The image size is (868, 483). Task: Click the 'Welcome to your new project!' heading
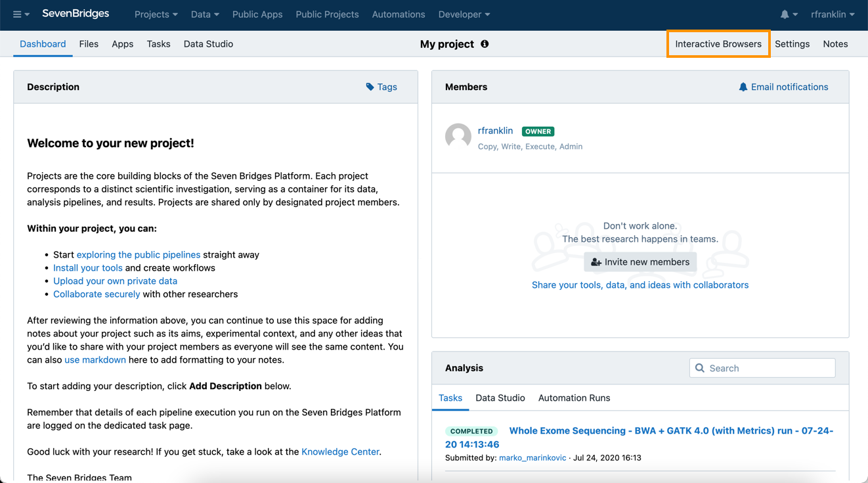[x=110, y=143]
